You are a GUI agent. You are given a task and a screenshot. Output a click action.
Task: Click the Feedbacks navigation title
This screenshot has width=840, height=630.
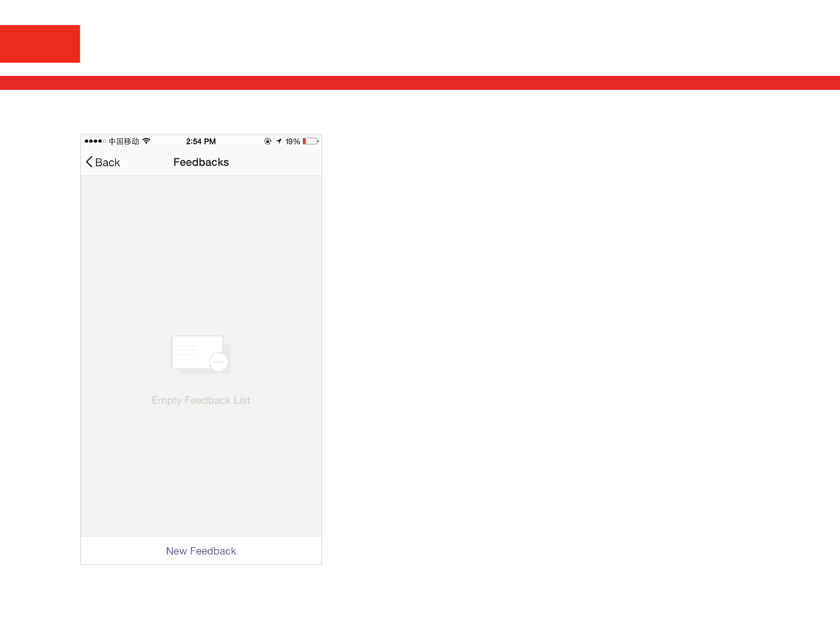pos(201,162)
